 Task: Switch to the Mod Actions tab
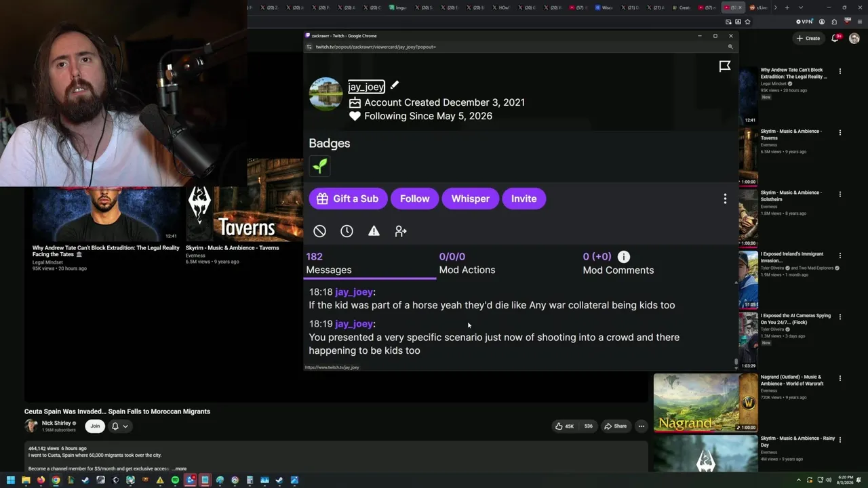(467, 263)
